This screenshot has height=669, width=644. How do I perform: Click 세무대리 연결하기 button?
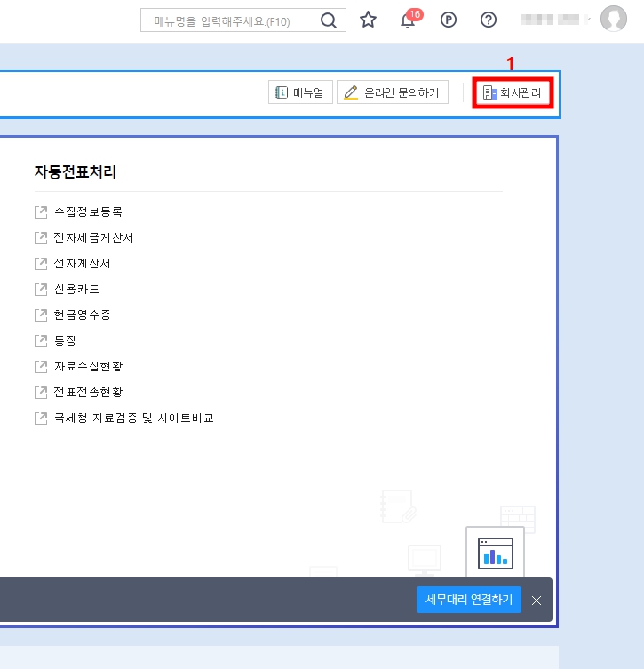point(469,600)
